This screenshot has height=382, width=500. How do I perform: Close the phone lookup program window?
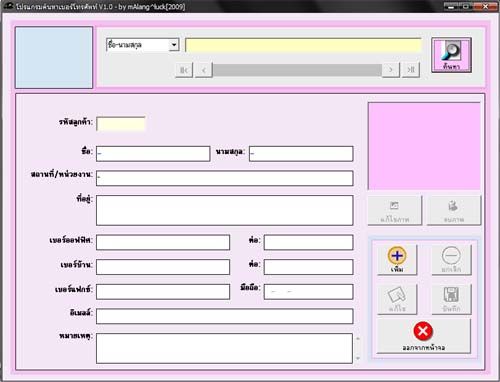[486, 6]
